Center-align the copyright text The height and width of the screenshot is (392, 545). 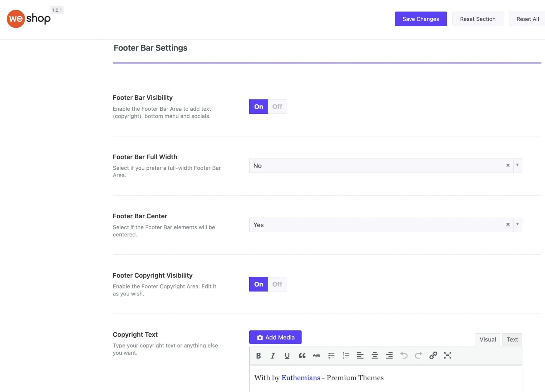tap(375, 356)
